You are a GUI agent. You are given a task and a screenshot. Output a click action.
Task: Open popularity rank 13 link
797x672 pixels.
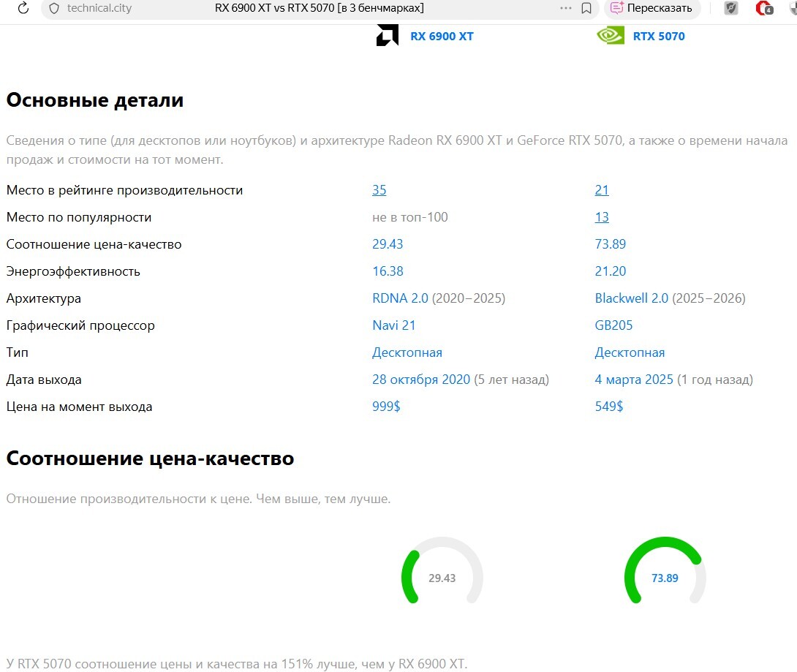(602, 217)
